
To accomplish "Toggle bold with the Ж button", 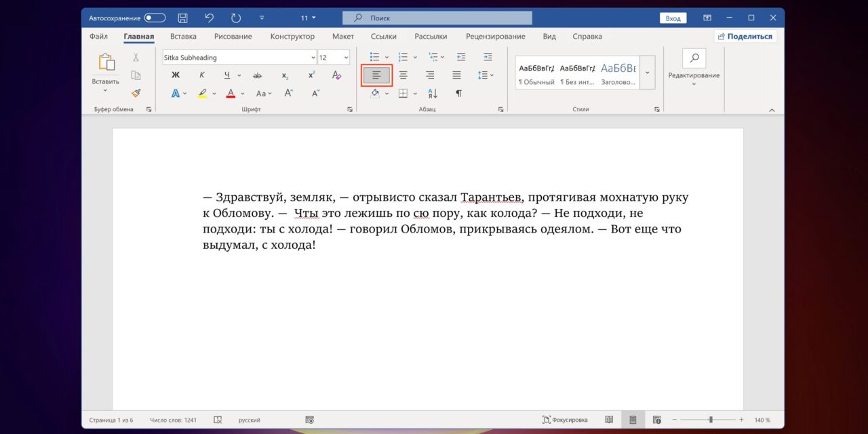I will point(176,75).
